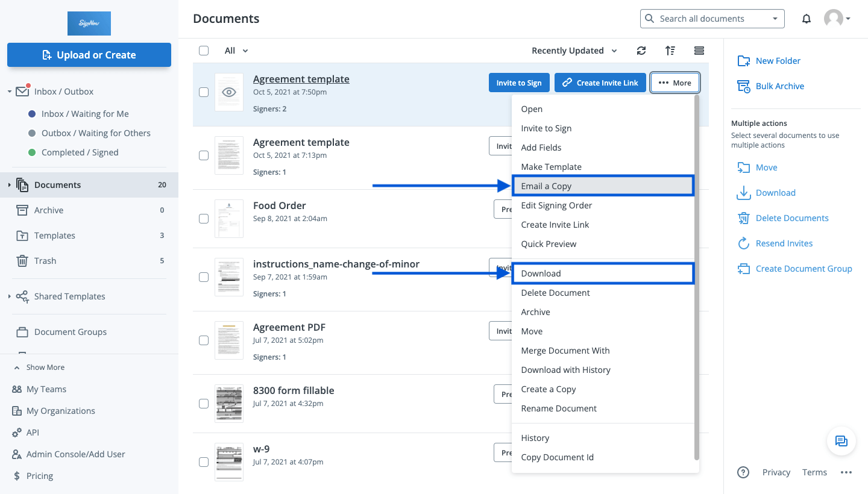
Task: Select Make Template in the menu
Action: click(551, 167)
